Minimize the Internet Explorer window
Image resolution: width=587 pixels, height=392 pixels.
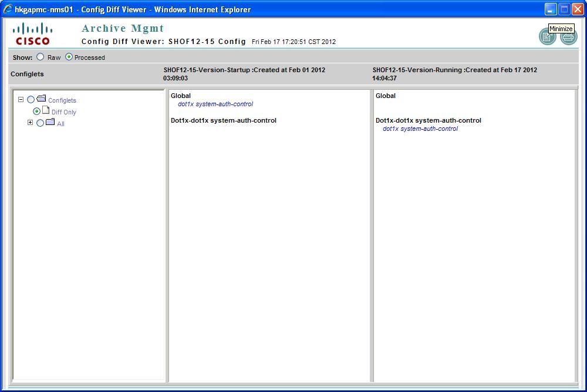click(x=551, y=9)
